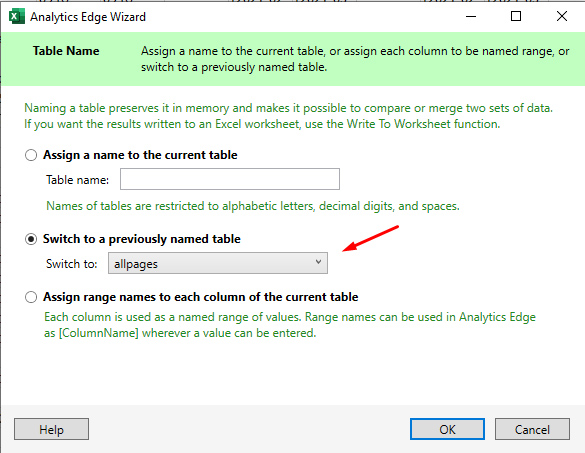The width and height of the screenshot is (585, 453).
Task: Select the 'Assign a name to the current table' radio button
Action: pyautogui.click(x=31, y=155)
